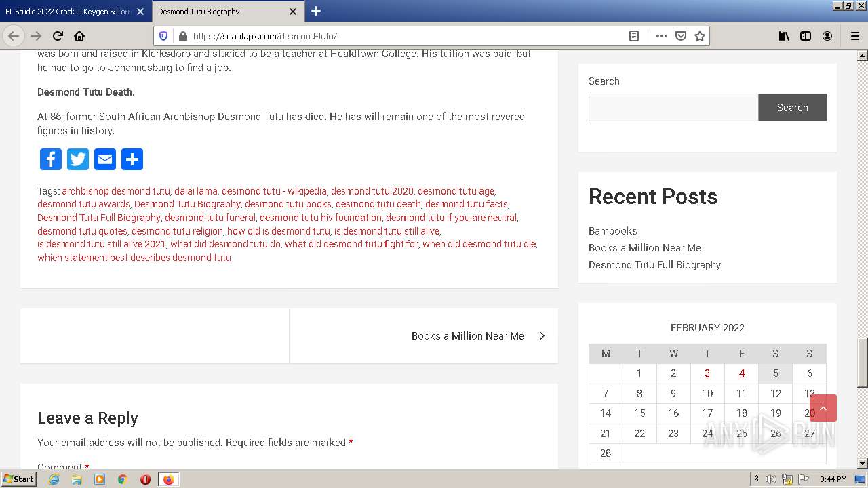Open tag desmond tutu facts
This screenshot has width=868, height=488.
[x=467, y=204]
